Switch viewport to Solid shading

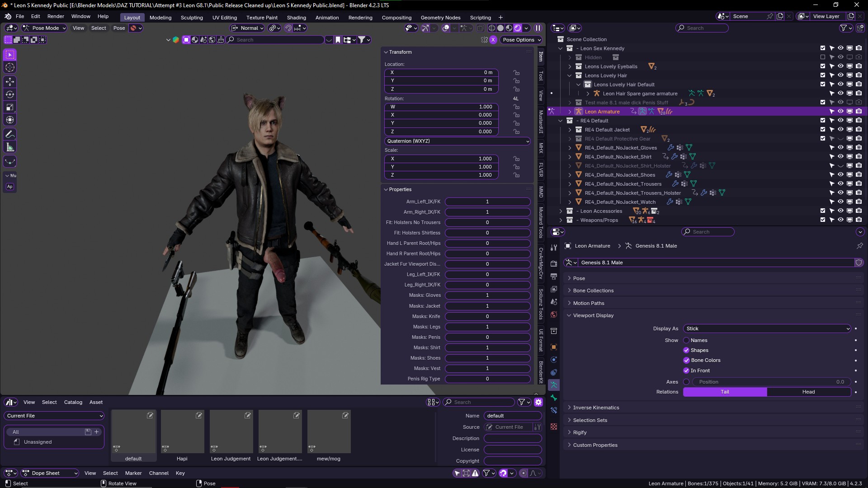500,28
